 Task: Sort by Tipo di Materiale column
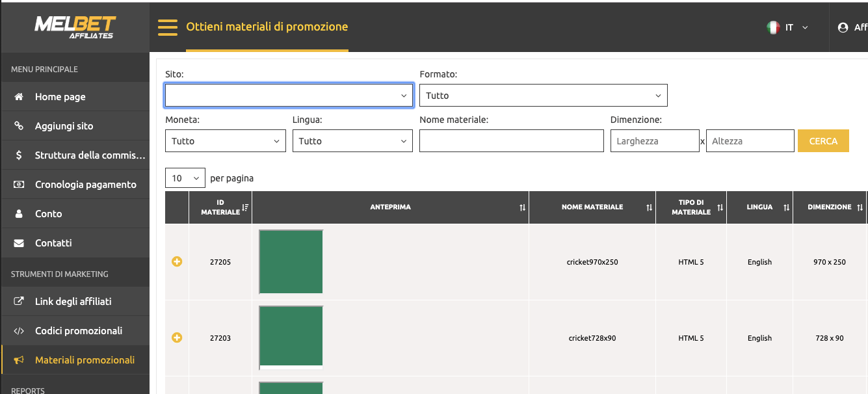pyautogui.click(x=720, y=207)
